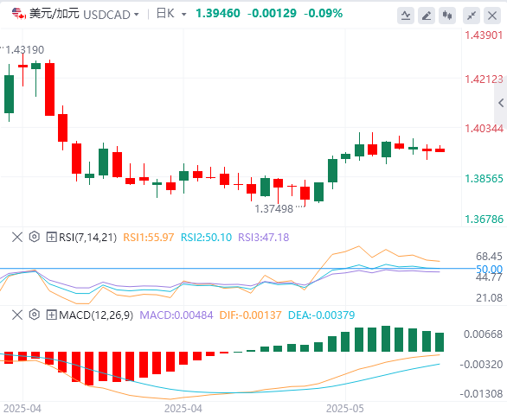Switch chart type via candlestick icon
Viewport: 507px width, 420px height.
447,16
